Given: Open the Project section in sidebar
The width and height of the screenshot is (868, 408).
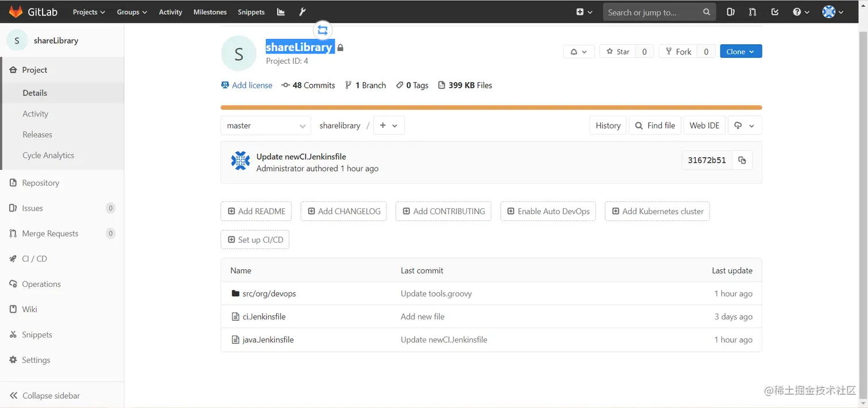Looking at the screenshot, I should point(62,70).
